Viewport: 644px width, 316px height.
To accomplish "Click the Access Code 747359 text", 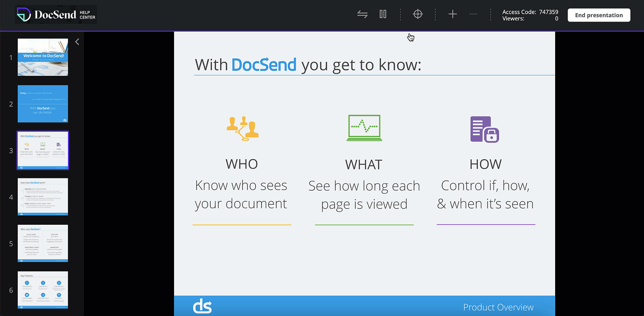I will [530, 12].
